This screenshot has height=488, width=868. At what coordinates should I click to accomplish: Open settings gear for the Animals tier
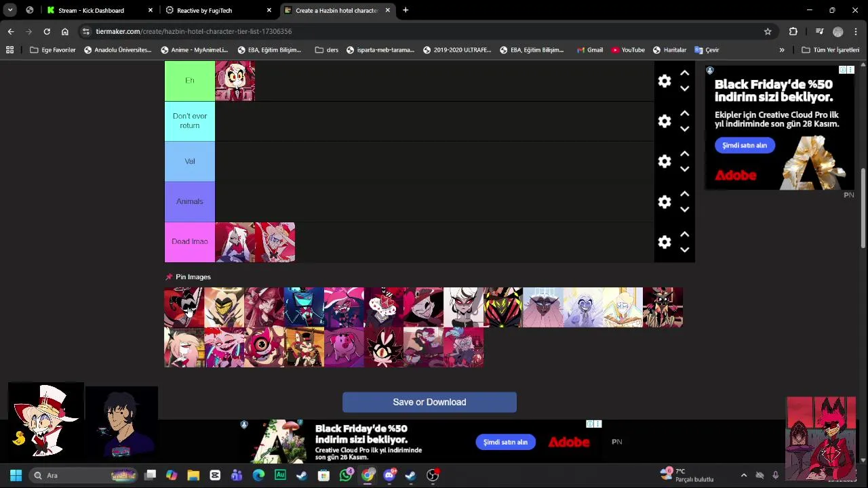665,202
